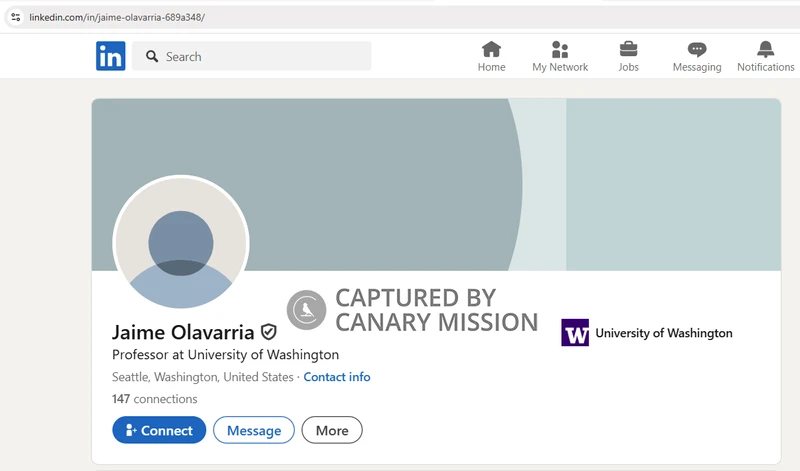Image resolution: width=800 pixels, height=471 pixels.
Task: Click the Message button
Action: tap(254, 430)
